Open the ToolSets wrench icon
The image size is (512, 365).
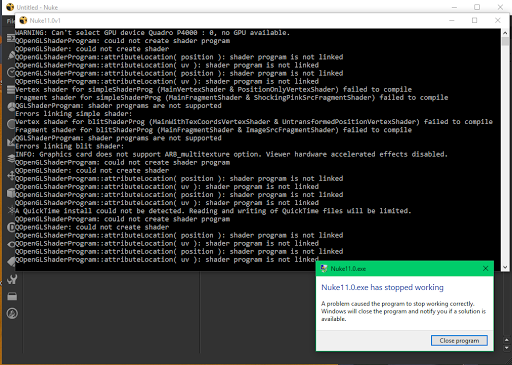pos(12,279)
